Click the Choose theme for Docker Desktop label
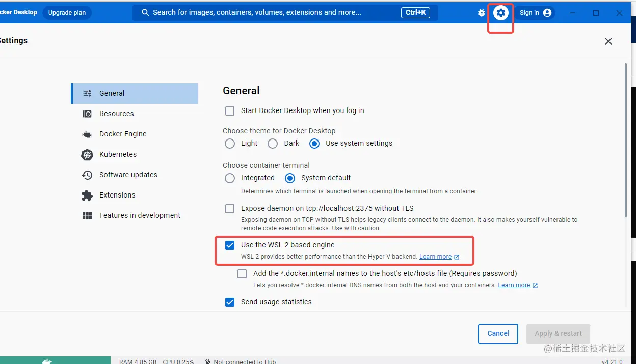 pos(279,131)
